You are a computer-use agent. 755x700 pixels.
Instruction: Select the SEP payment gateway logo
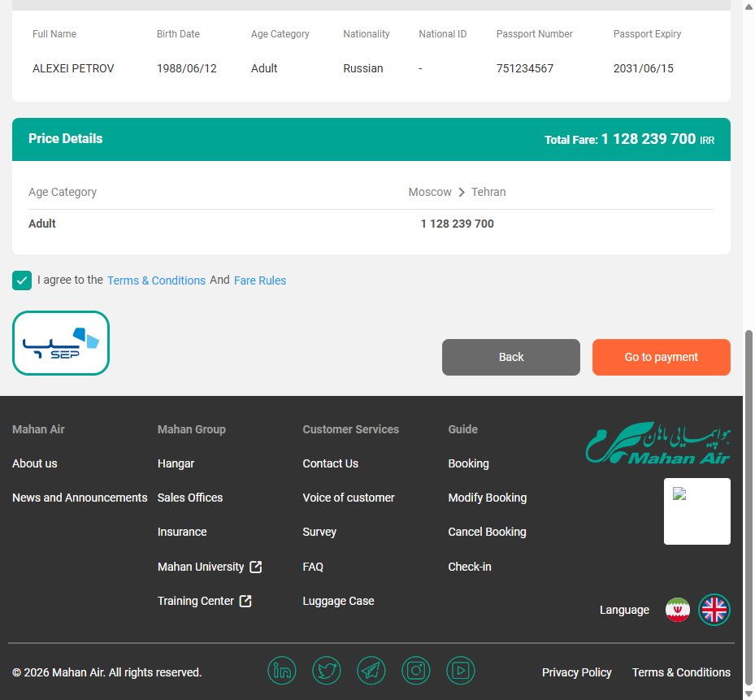[x=61, y=343]
